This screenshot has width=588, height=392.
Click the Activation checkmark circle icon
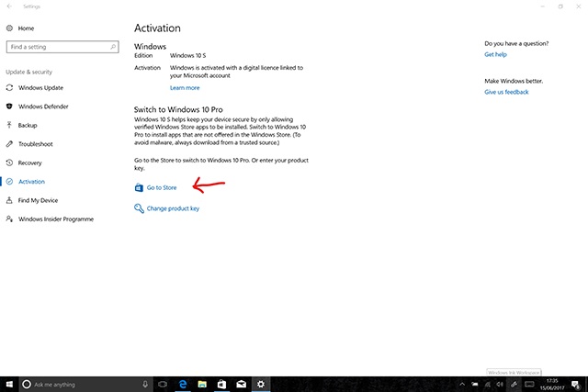(x=10, y=182)
